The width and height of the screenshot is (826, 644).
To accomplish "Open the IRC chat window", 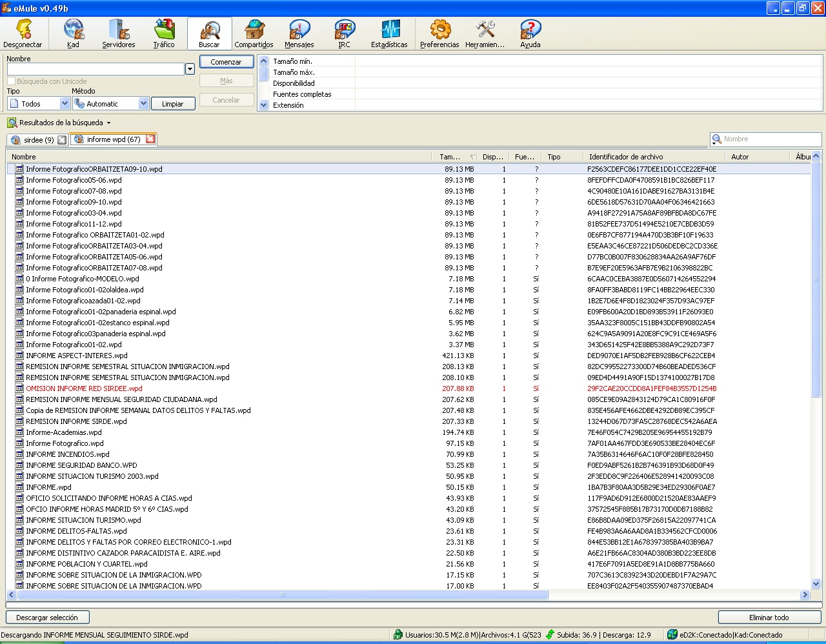I will (345, 34).
